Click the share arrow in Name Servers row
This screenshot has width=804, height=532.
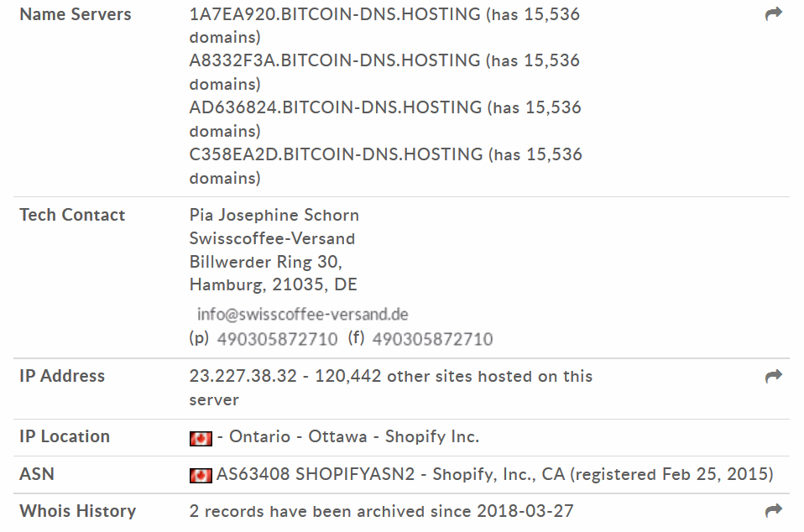[x=773, y=13]
